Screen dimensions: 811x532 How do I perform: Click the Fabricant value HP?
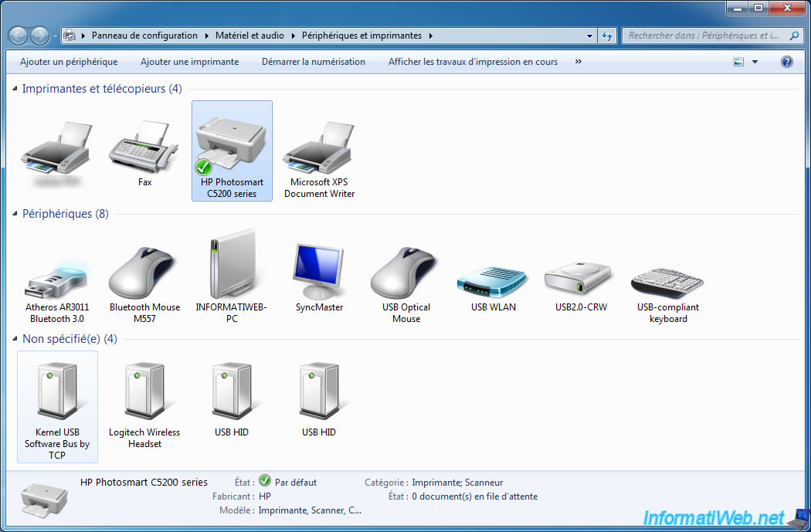(264, 496)
